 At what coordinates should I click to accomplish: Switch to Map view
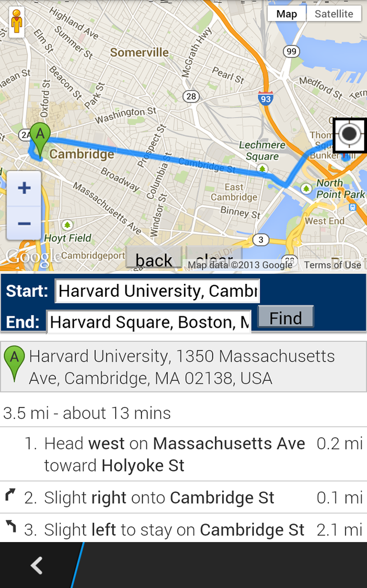coord(286,14)
